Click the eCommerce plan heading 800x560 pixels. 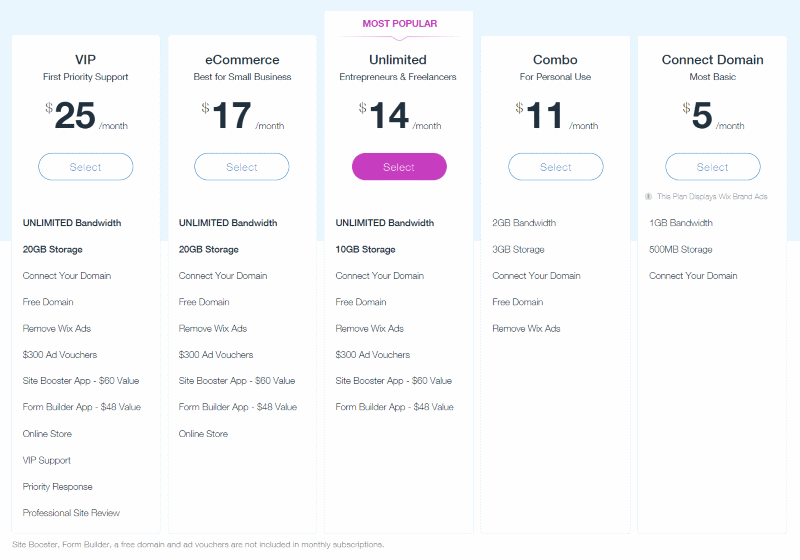click(242, 60)
